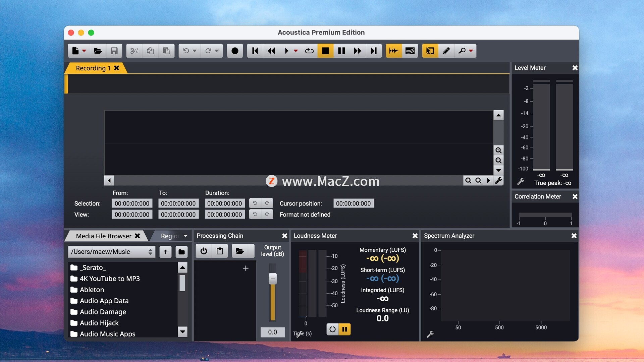644x362 pixels.
Task: Skip to end of the recording
Action: click(374, 51)
